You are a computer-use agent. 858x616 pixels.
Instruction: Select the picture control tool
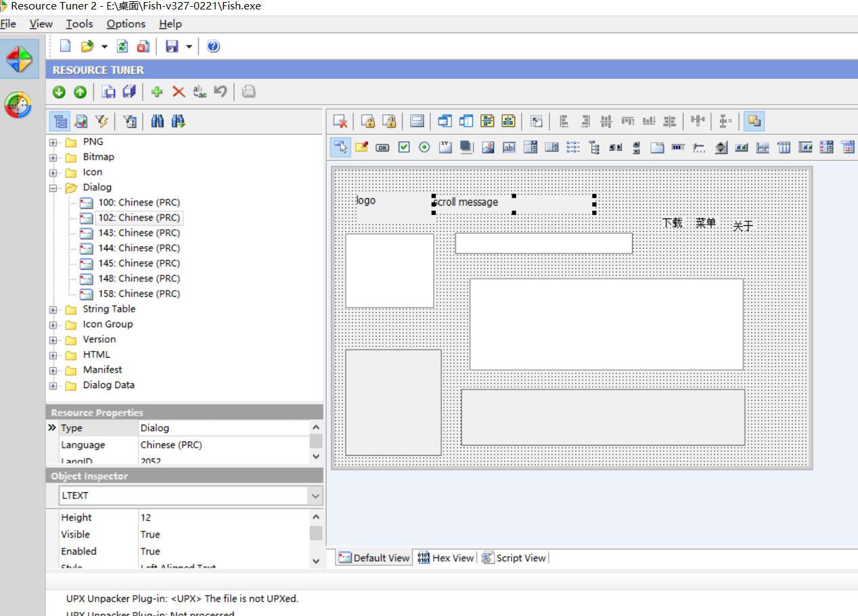click(x=488, y=147)
